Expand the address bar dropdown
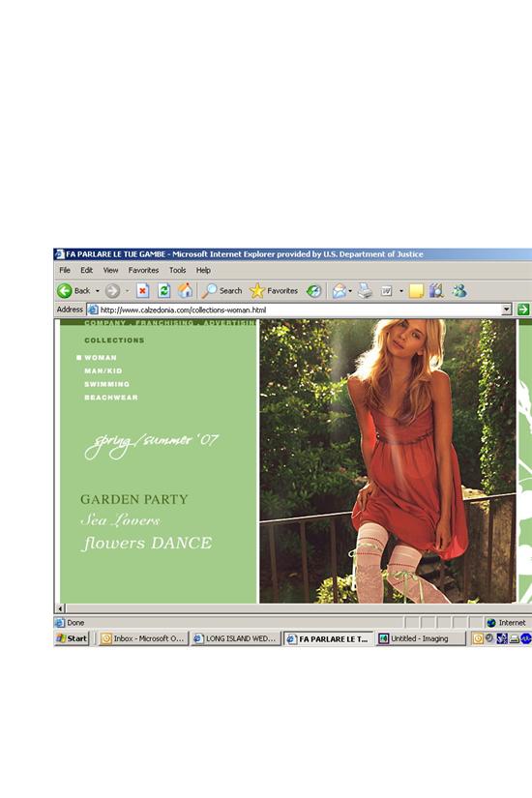Image resolution: width=532 pixels, height=798 pixels. pyautogui.click(x=506, y=310)
